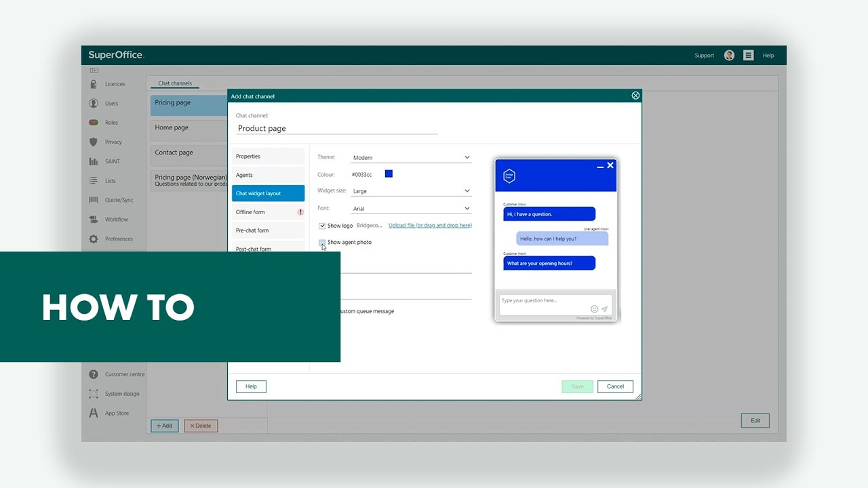Screen dimensions: 868x488
Task: Close the Add chat channel dialog
Action: coord(635,96)
